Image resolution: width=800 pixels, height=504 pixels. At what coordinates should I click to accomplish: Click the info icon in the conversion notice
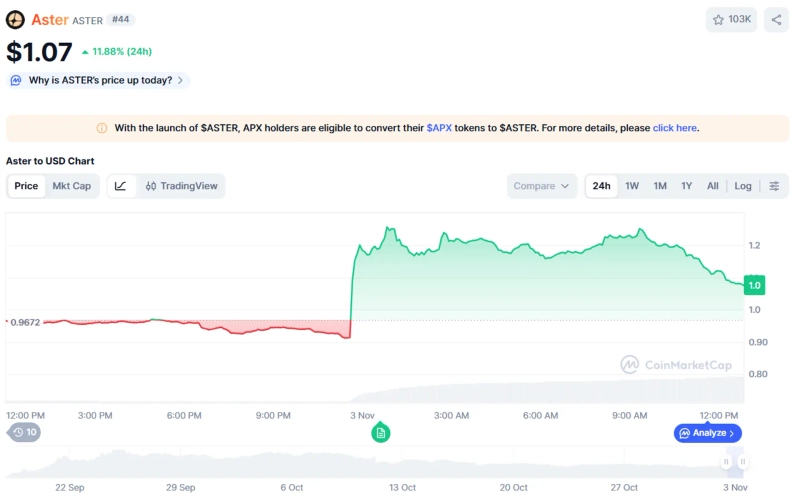tap(102, 128)
